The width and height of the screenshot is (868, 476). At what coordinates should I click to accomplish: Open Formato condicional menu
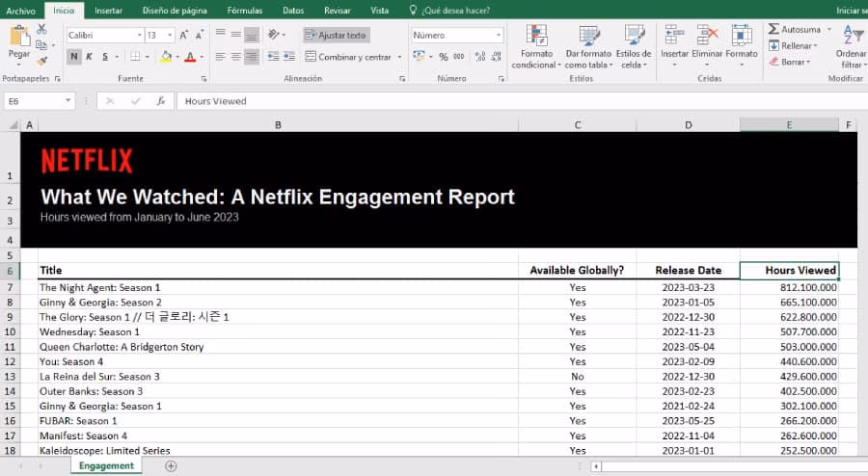tap(536, 46)
